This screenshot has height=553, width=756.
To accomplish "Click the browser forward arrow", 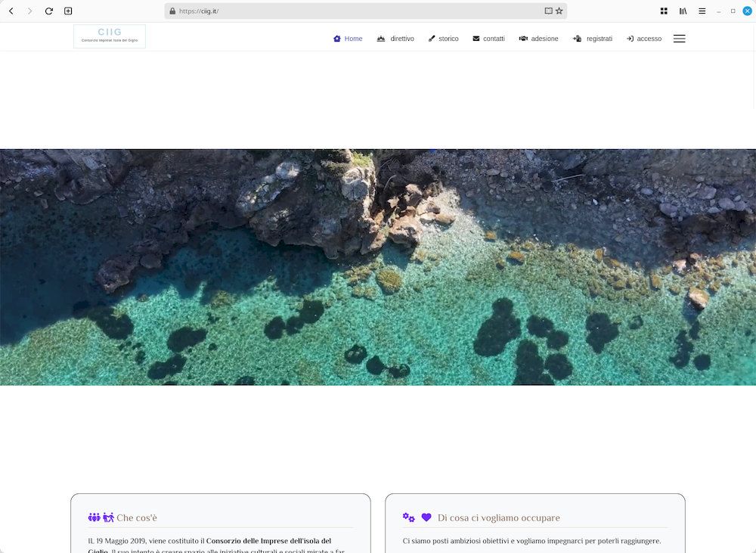I will (x=30, y=11).
